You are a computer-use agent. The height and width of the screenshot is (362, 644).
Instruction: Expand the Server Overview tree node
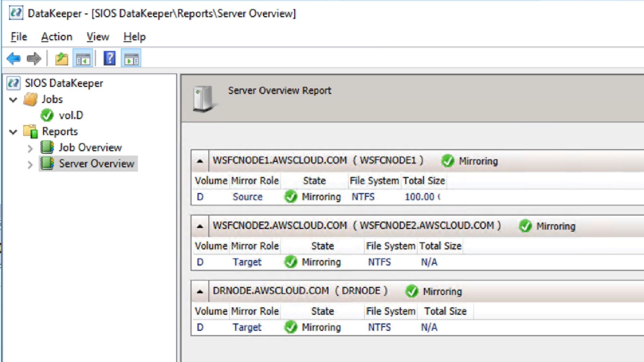click(30, 165)
